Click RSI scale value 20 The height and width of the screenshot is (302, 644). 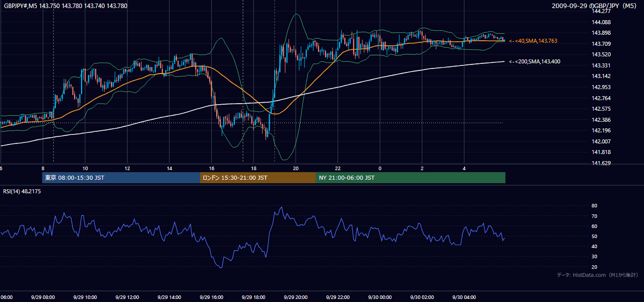point(595,267)
